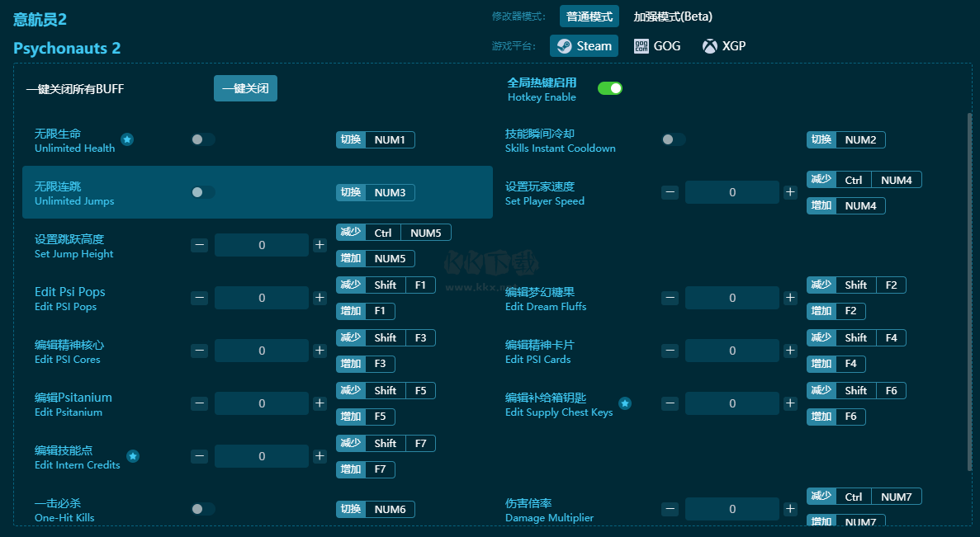Click plus for Set Player Speed
The height and width of the screenshot is (537, 980).
[790, 192]
